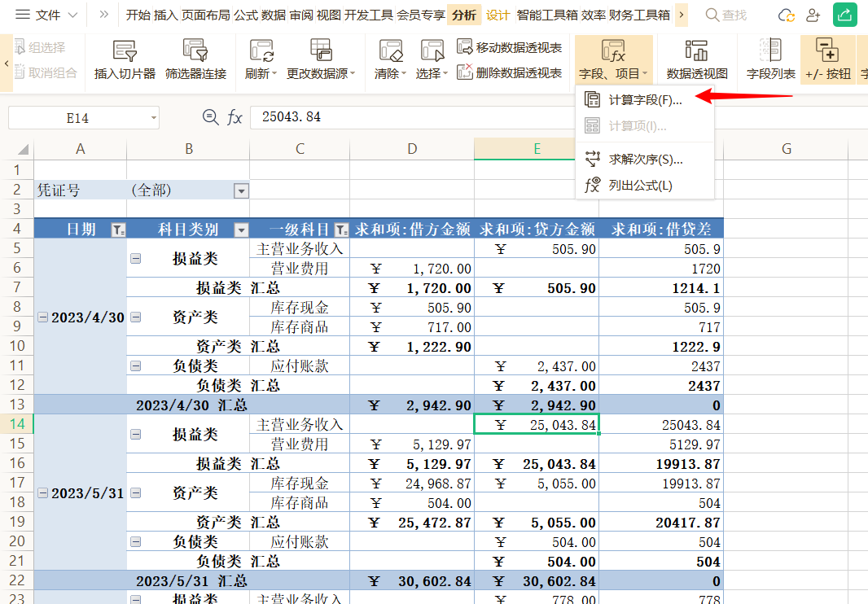Click cell 2023/5/31 汇总
Image resolution: width=868 pixels, height=604 pixels.
coord(191,580)
